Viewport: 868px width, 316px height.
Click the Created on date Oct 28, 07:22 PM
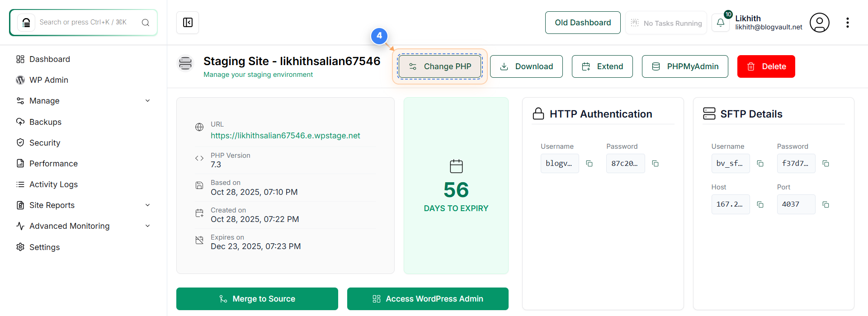click(x=255, y=219)
